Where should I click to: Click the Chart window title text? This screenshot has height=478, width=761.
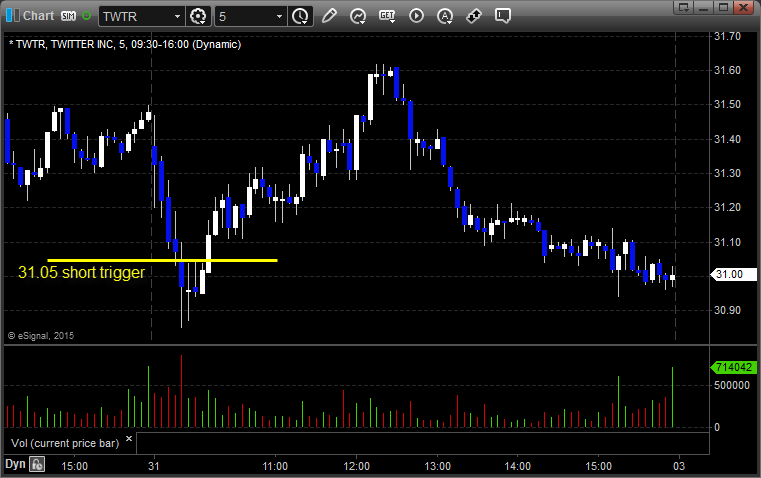pyautogui.click(x=38, y=16)
